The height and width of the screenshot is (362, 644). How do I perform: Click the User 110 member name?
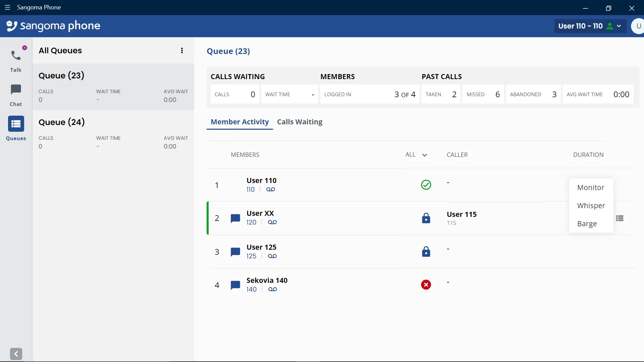pyautogui.click(x=261, y=180)
